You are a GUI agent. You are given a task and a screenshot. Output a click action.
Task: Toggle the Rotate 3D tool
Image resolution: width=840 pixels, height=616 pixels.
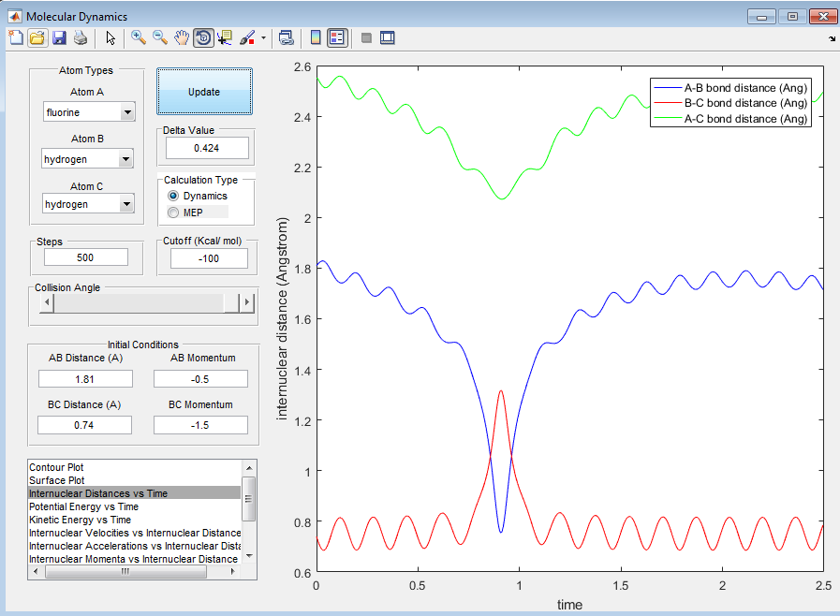[203, 37]
